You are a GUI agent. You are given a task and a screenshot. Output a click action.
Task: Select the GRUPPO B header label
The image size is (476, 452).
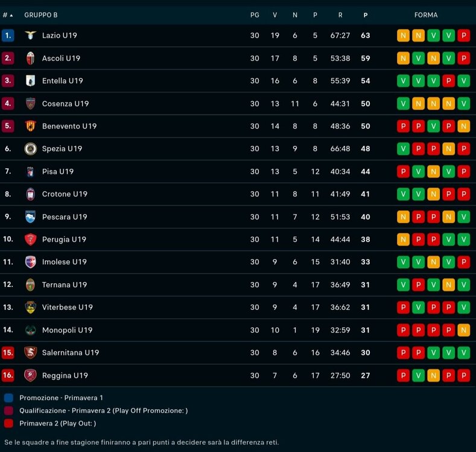40,15
